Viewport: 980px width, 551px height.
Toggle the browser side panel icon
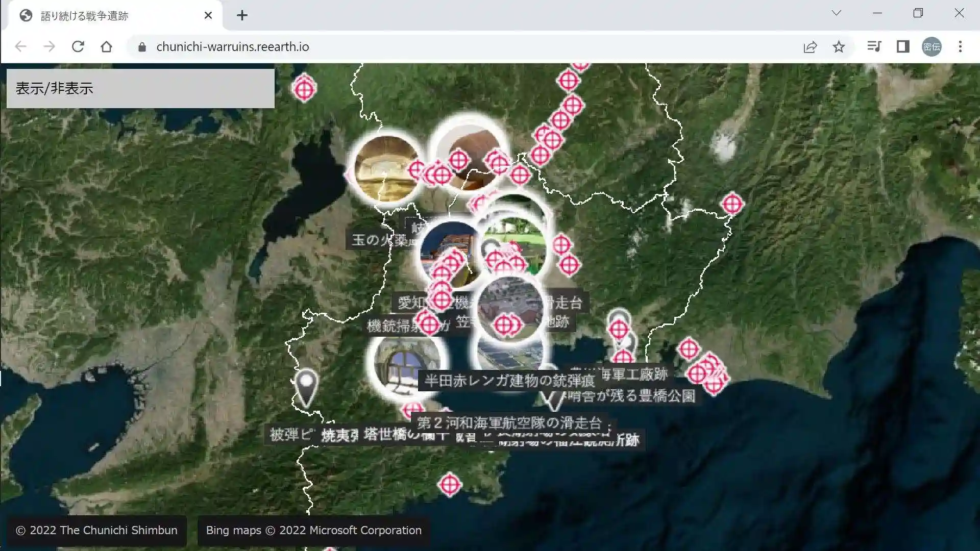[x=902, y=46]
